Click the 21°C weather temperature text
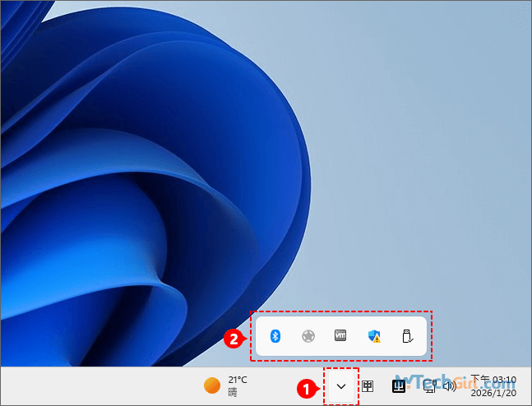Viewport: 532px width, 406px height. (238, 380)
